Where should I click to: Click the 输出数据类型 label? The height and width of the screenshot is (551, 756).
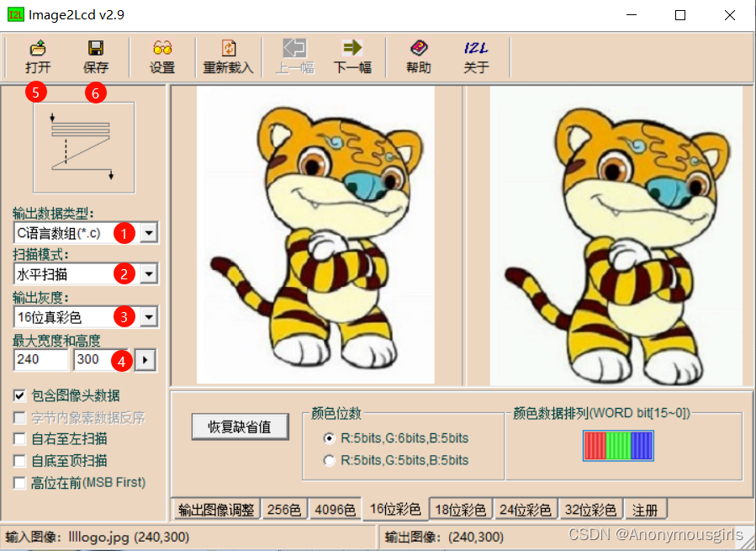coord(54,213)
